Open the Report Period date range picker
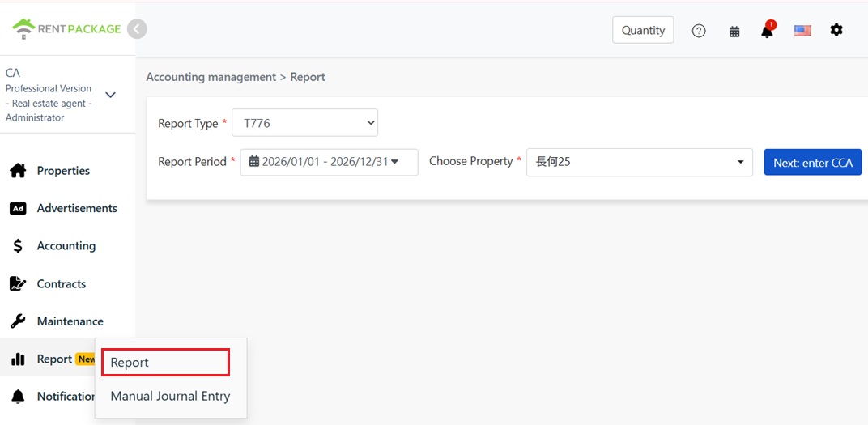This screenshot has height=425, width=868. click(x=329, y=162)
